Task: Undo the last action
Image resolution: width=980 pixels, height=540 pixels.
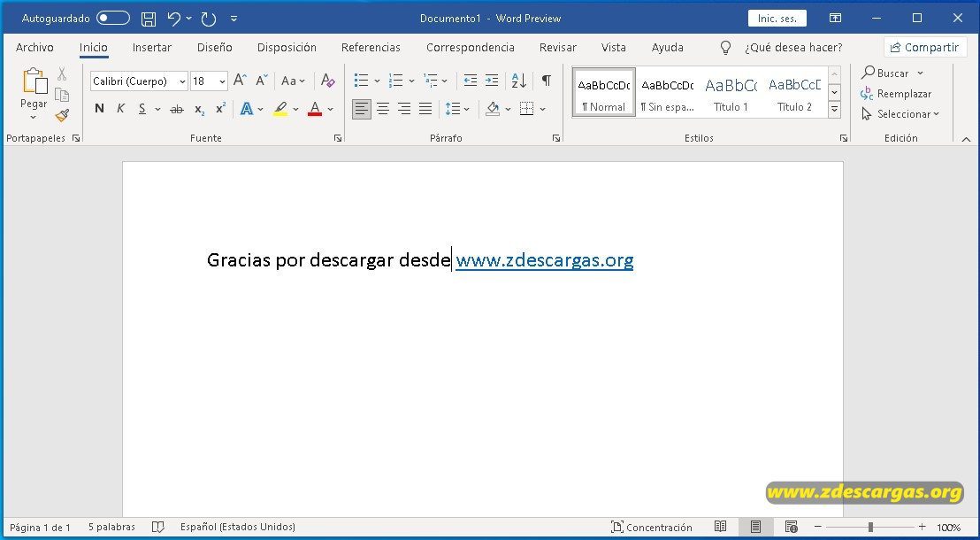Action: click(x=174, y=19)
